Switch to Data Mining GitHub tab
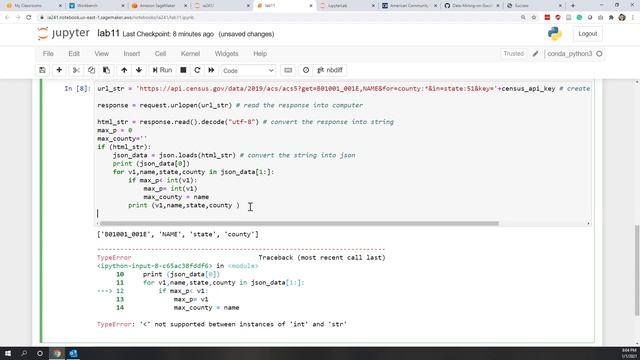640x360 pixels. [x=472, y=6]
